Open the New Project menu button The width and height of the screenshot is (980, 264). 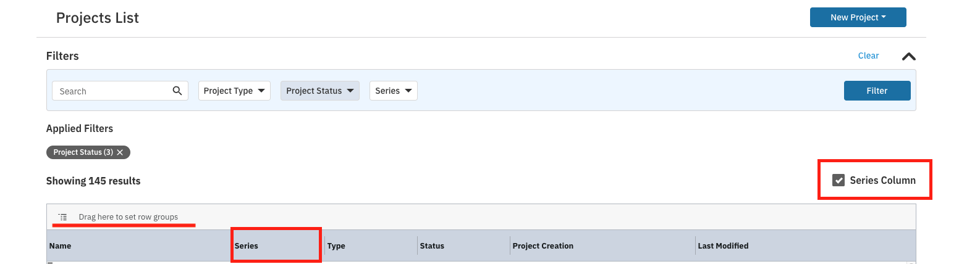[x=858, y=17]
